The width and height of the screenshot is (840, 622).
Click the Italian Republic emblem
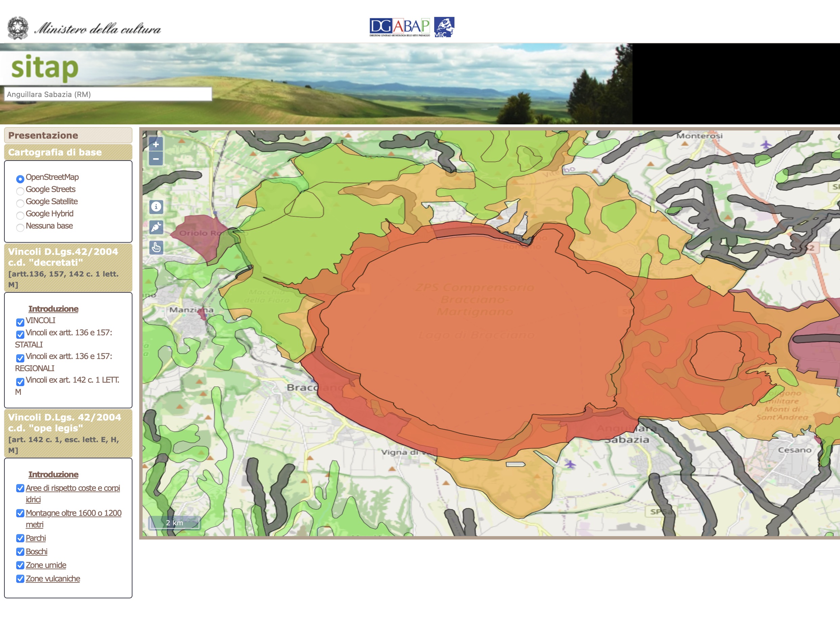coord(18,28)
